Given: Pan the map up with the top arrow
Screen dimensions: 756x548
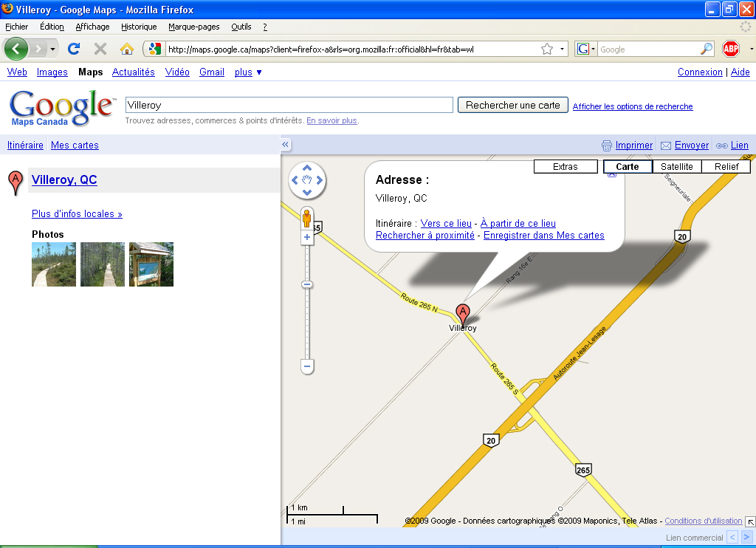Looking at the screenshot, I should pyautogui.click(x=307, y=168).
